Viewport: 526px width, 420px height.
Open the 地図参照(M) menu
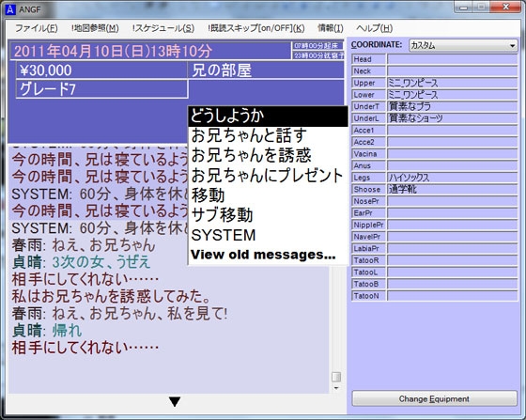click(x=95, y=28)
